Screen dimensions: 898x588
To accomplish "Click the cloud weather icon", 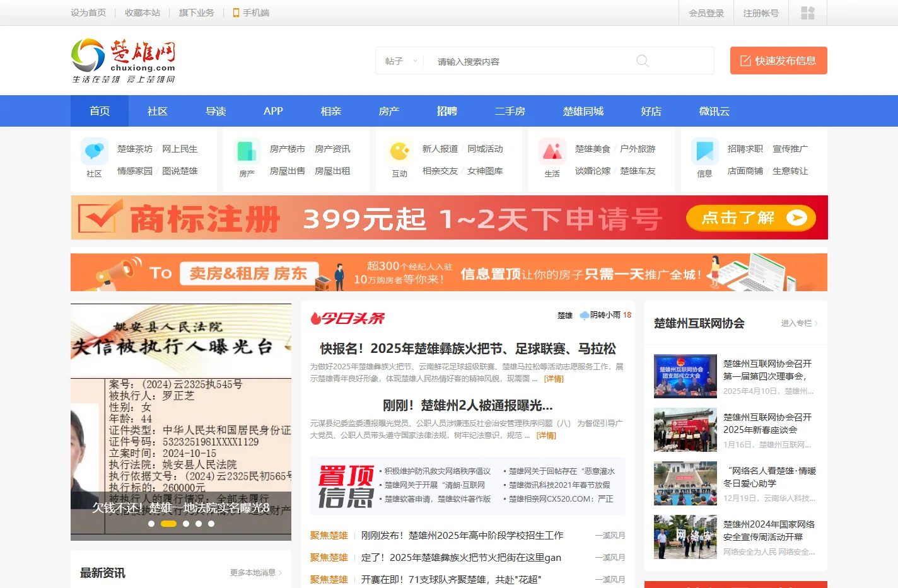I will pos(584,315).
